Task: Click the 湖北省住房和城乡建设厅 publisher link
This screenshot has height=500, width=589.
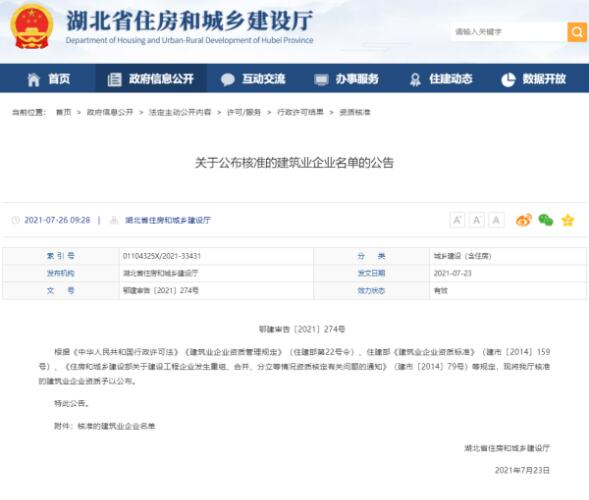Action: click(168, 220)
